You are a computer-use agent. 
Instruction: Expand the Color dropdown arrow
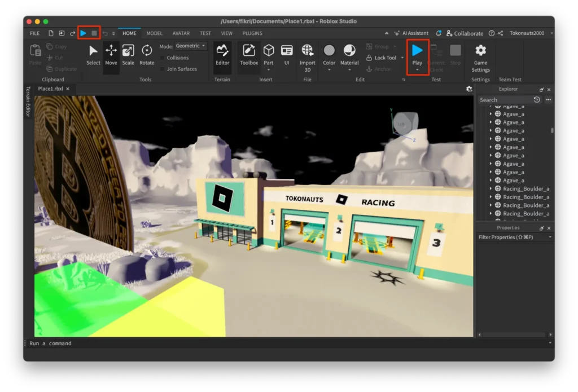tap(329, 69)
